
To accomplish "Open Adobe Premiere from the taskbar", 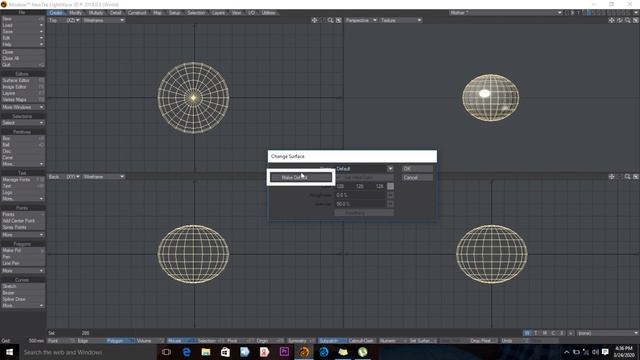I will pyautogui.click(x=284, y=352).
